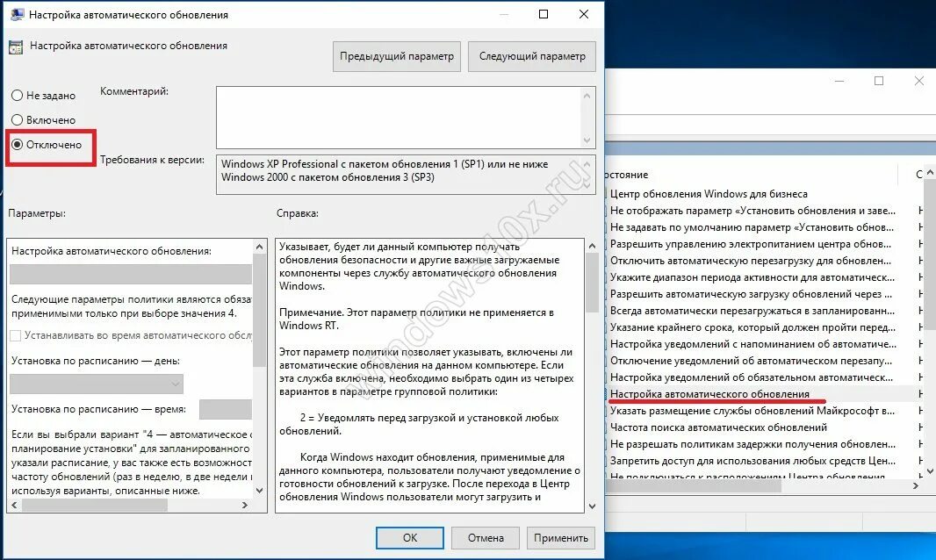The height and width of the screenshot is (560, 936).
Task: Select the 'Не задано' radio button
Action: click(18, 96)
